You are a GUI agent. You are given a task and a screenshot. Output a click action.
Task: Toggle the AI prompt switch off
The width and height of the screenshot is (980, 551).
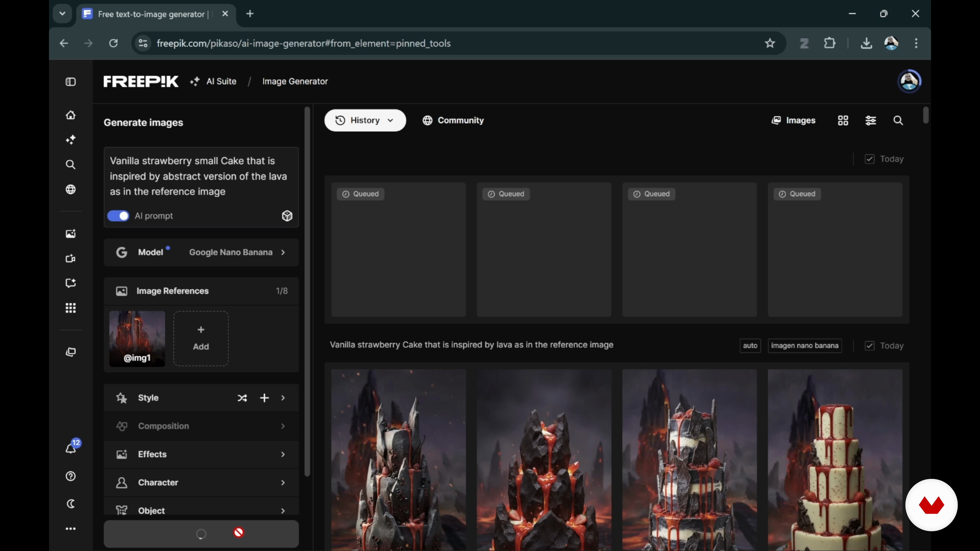[x=118, y=216]
